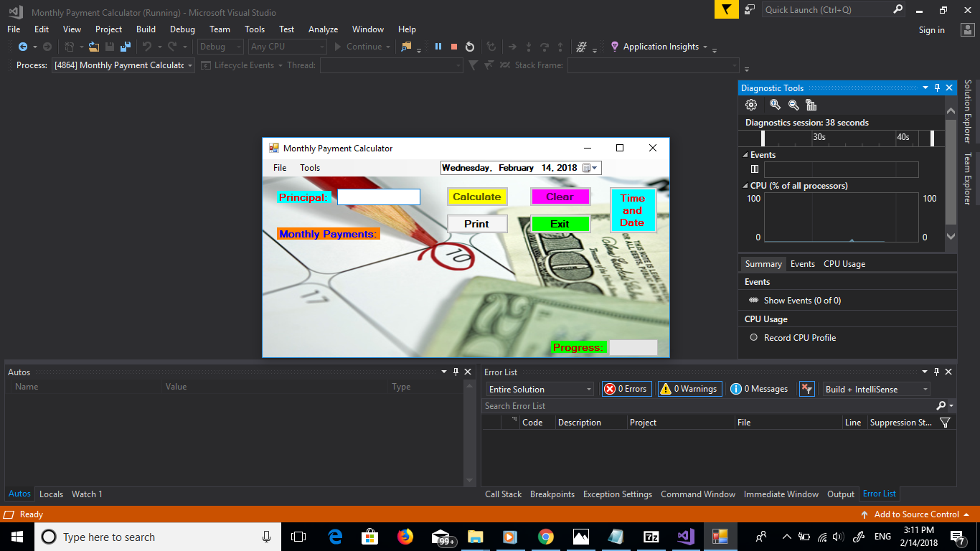
Task: Open Diagnostic Tools settings gear icon
Action: click(750, 104)
